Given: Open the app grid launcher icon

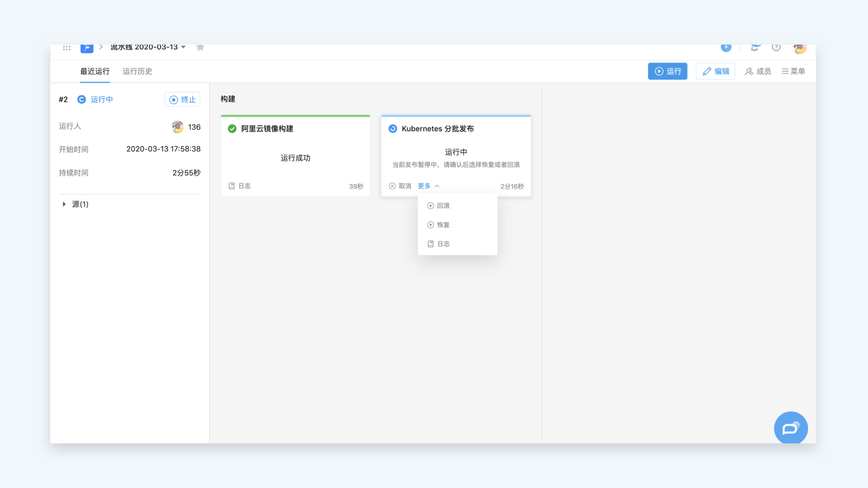Looking at the screenshot, I should [66, 47].
